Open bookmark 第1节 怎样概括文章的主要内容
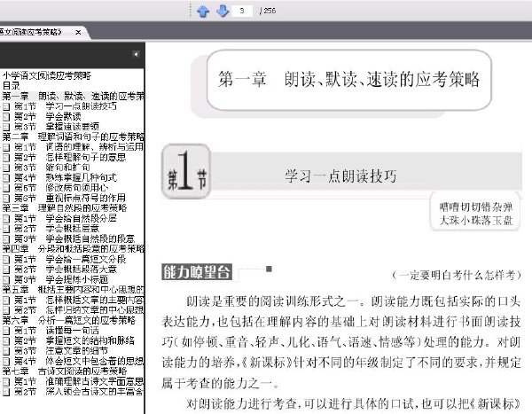532x414 pixels. pyautogui.click(x=79, y=300)
